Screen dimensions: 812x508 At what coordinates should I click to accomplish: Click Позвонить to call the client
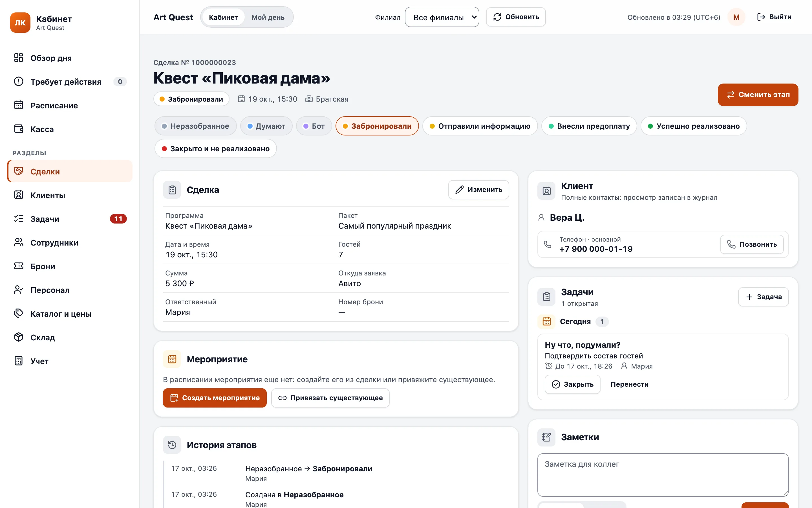coord(752,244)
